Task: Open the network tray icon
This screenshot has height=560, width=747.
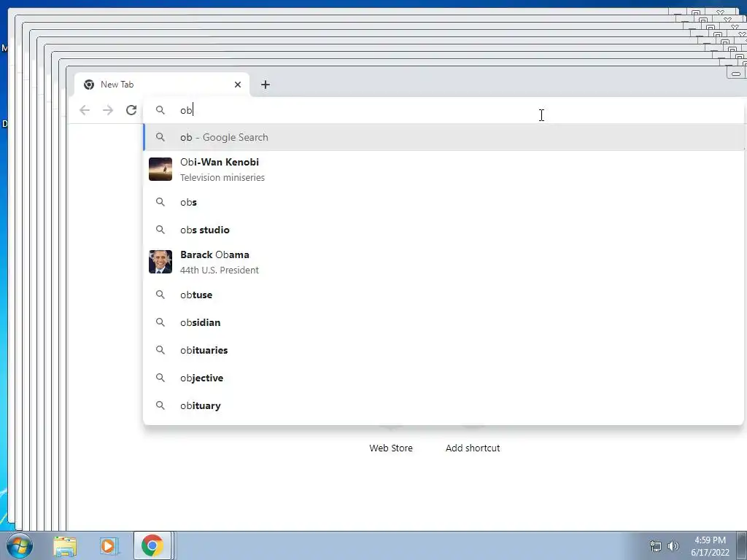Action: 656,546
